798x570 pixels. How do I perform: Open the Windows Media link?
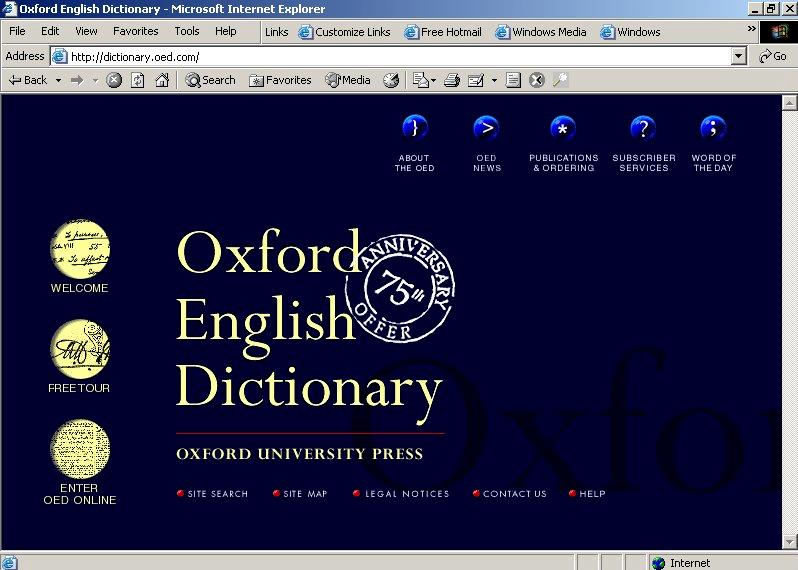(541, 32)
